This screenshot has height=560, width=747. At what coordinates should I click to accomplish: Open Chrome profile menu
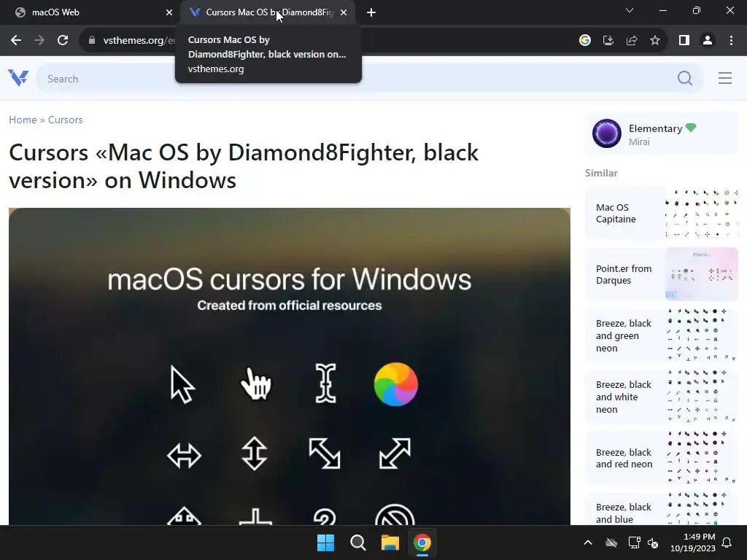tap(708, 41)
